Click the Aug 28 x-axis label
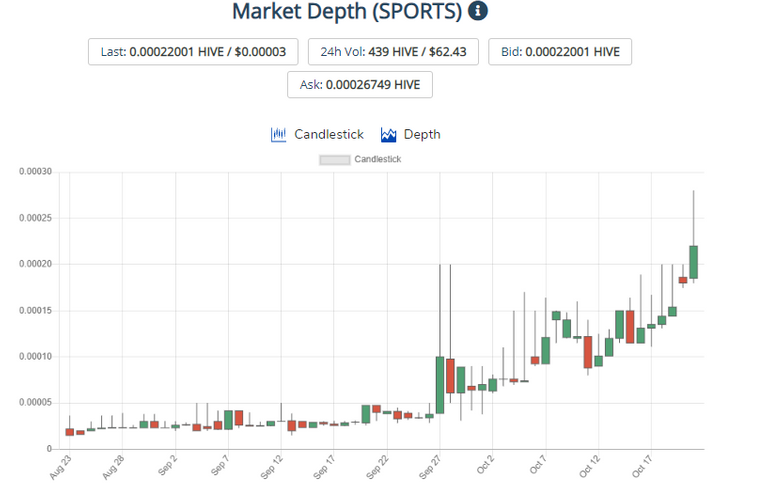The height and width of the screenshot is (492, 768). [113, 467]
